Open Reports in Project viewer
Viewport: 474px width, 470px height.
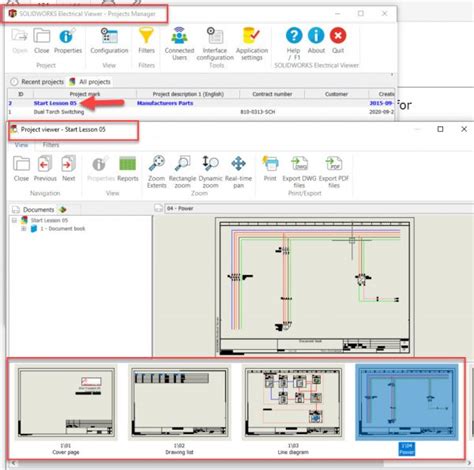click(128, 169)
